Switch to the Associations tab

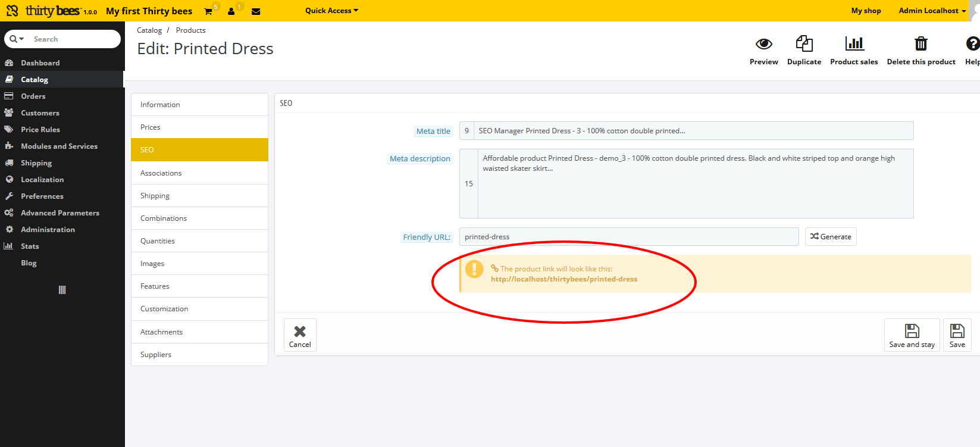[x=199, y=173]
